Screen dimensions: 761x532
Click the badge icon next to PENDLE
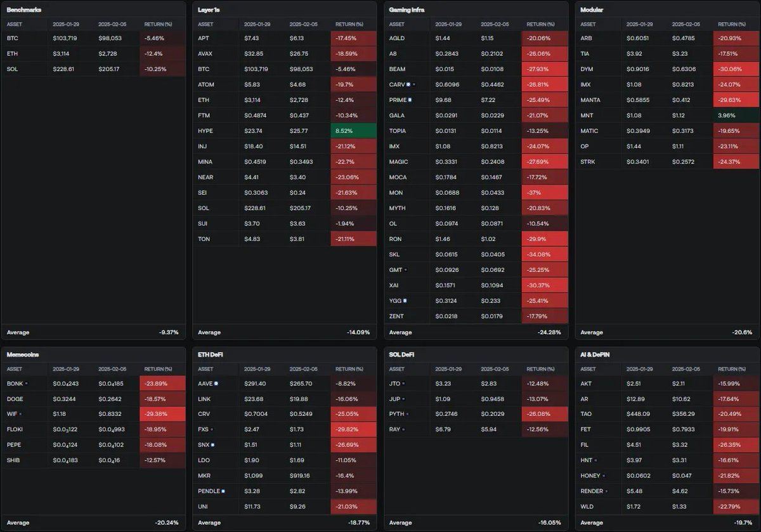[x=223, y=491]
